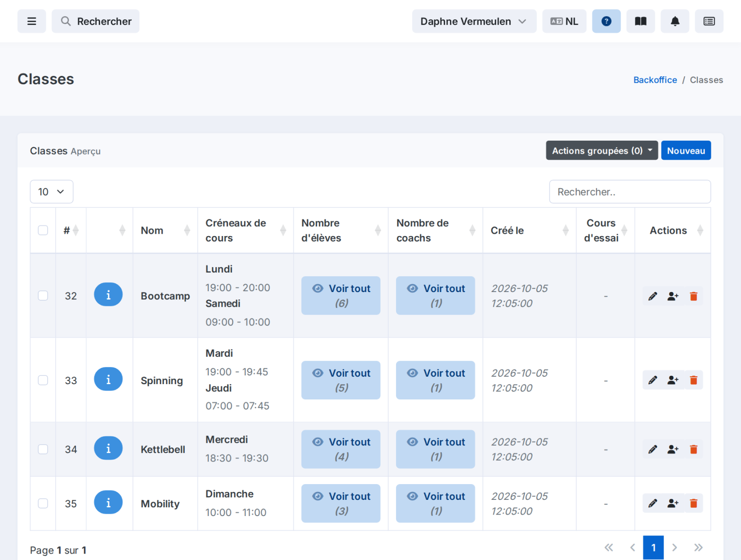The image size is (741, 560).
Task: View all 6 students of Bootcamp
Action: [x=341, y=296]
